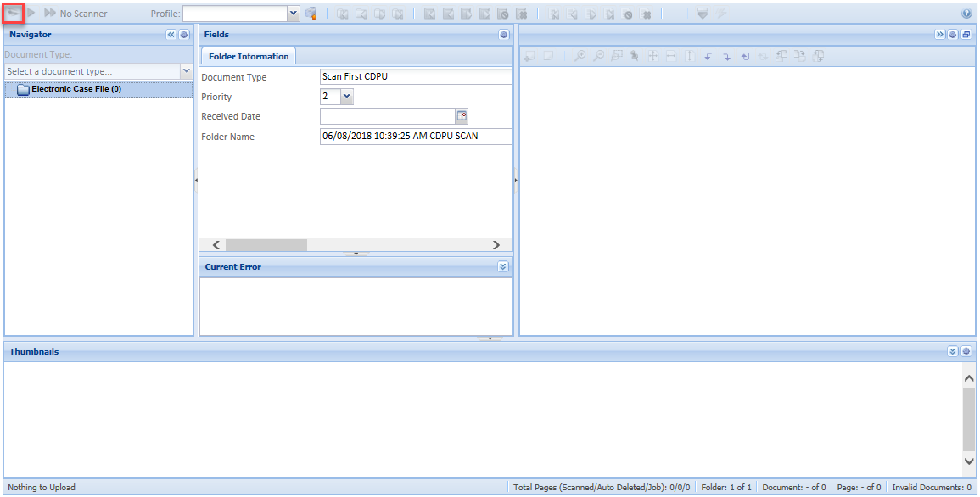Click the zoom in magnifier in viewer toolbar

coord(580,56)
